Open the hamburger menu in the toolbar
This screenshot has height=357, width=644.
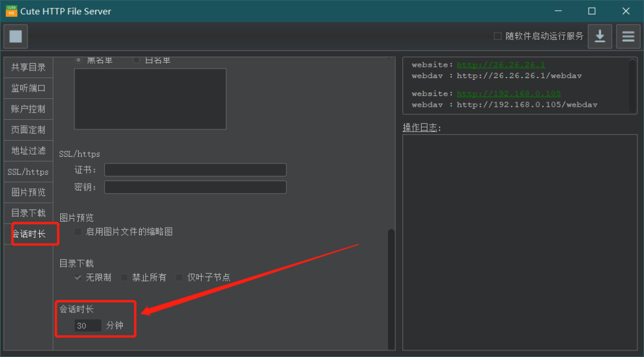point(628,36)
